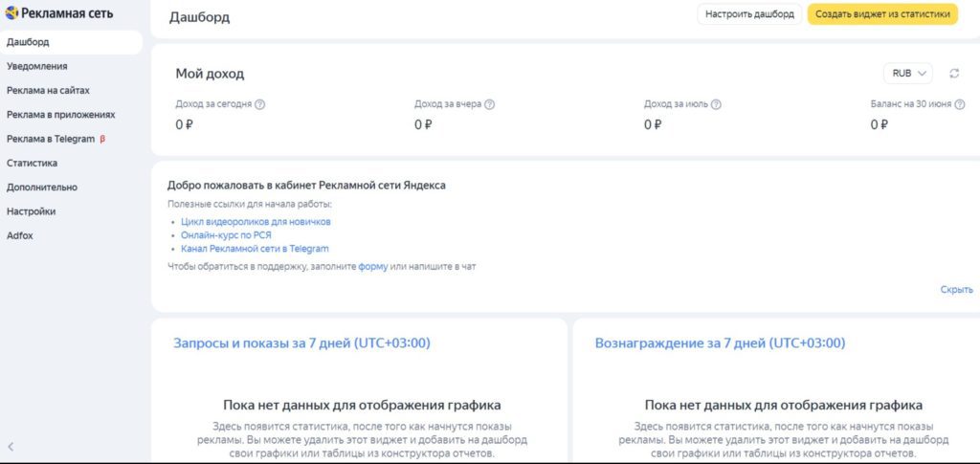Click the Добро пожаловать в кабинет heading
The height and width of the screenshot is (464, 980).
307,186
